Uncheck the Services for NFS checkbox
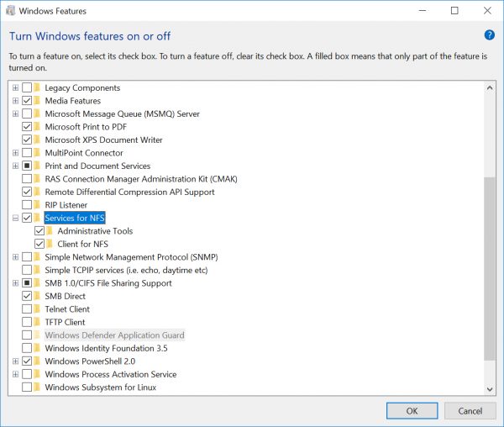This screenshot has width=504, height=427. (x=27, y=218)
